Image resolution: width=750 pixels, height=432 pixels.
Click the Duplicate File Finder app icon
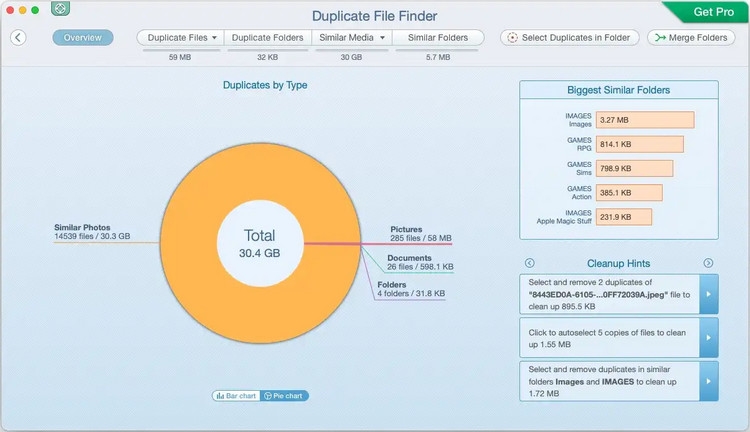(x=60, y=8)
